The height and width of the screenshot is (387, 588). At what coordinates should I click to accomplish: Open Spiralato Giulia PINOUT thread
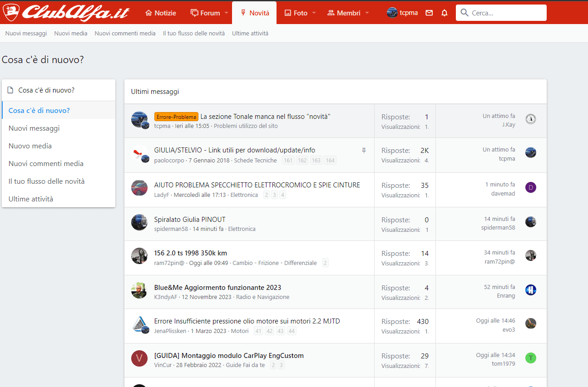click(190, 219)
